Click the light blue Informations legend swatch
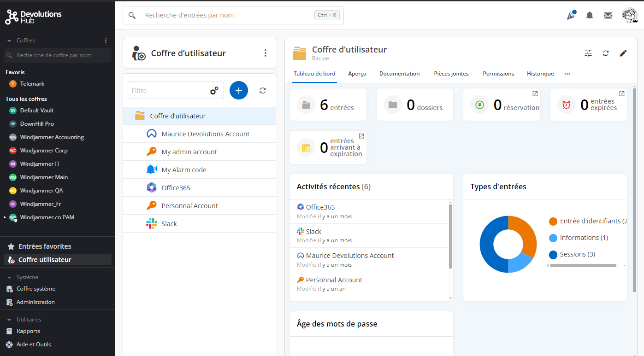The width and height of the screenshot is (644, 356). click(553, 238)
